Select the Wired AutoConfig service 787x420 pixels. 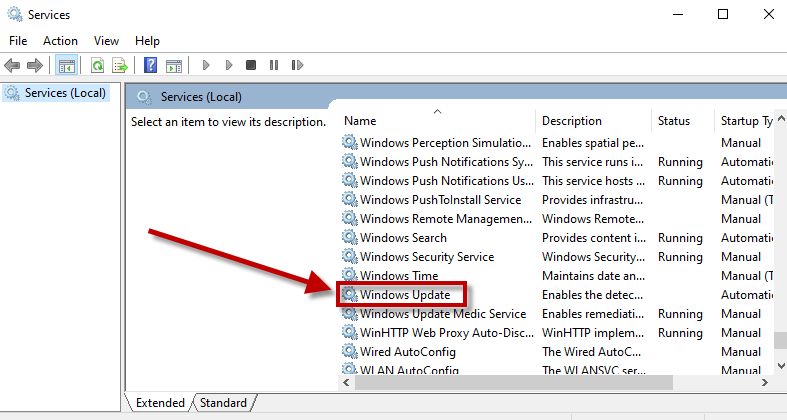pyautogui.click(x=557, y=352)
